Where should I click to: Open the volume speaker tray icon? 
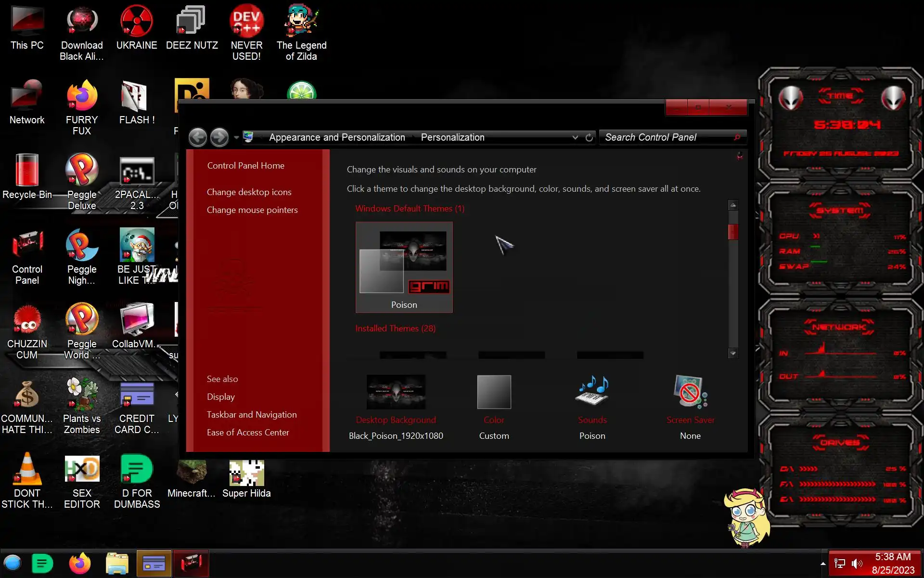[857, 564]
